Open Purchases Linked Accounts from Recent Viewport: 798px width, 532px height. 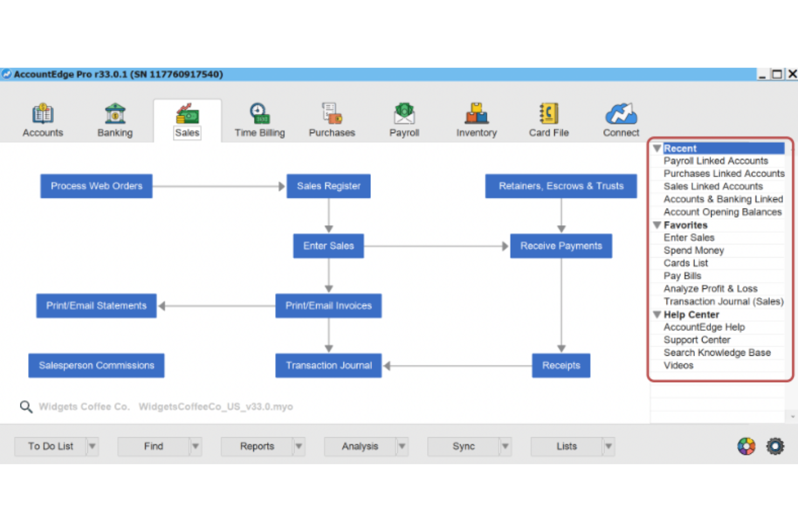[724, 174]
